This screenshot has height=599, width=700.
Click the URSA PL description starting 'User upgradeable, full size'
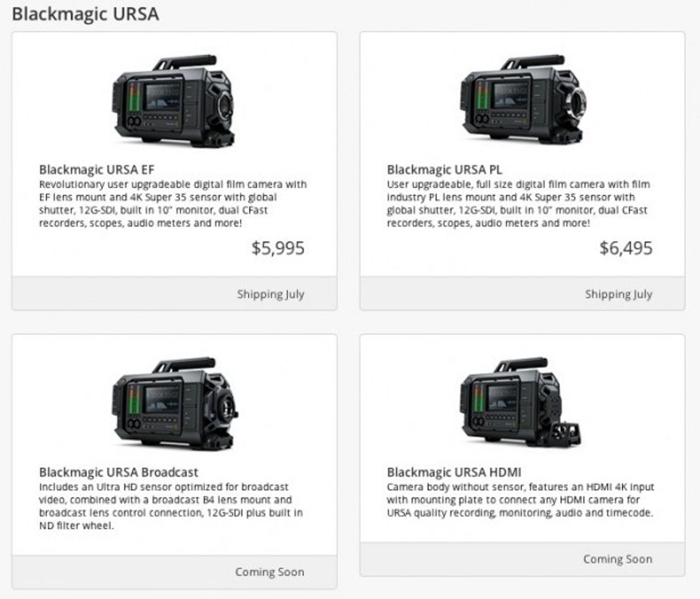[x=519, y=204]
